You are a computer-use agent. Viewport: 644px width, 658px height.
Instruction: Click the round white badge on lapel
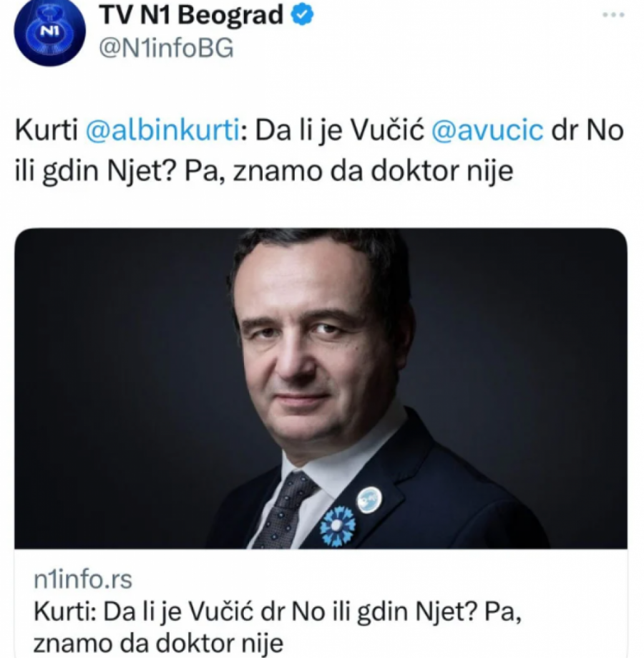click(369, 500)
